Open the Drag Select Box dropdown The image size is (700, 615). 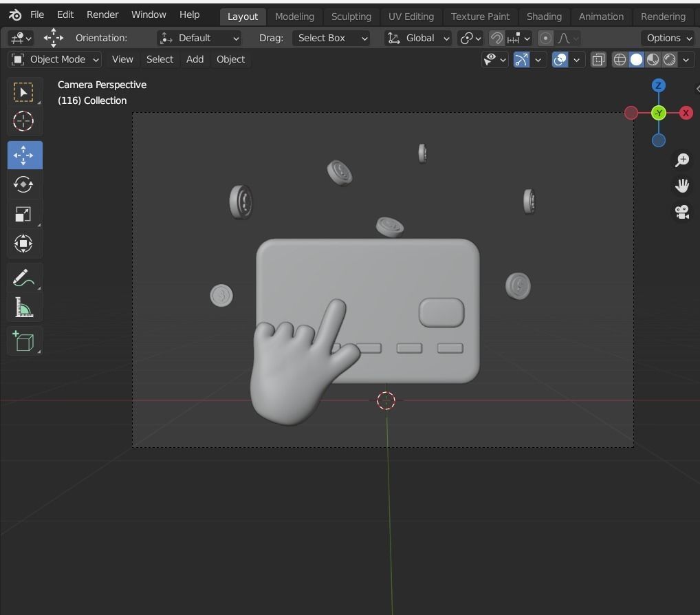click(x=331, y=38)
